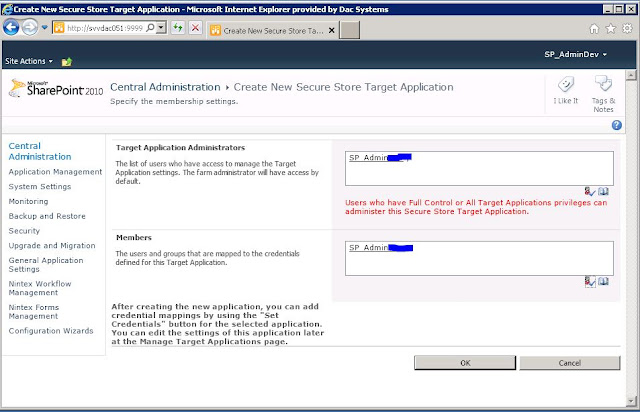Close the Create New Secure Store tab

(x=331, y=30)
